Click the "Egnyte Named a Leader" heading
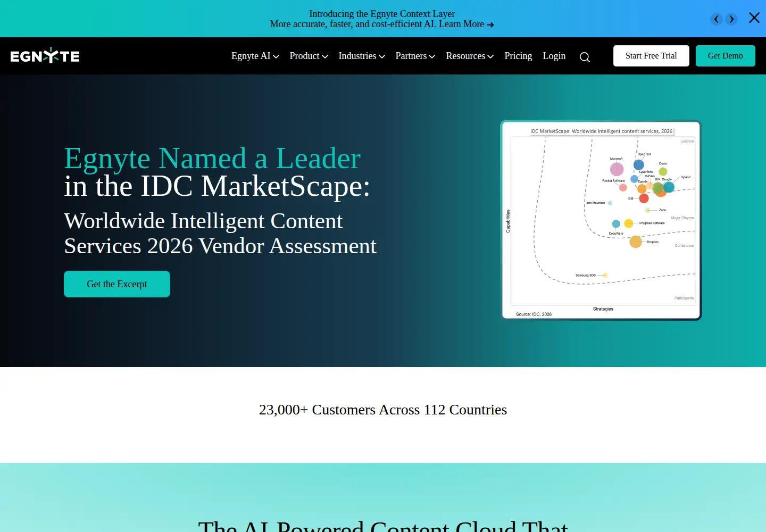This screenshot has height=532, width=766. tap(212, 158)
